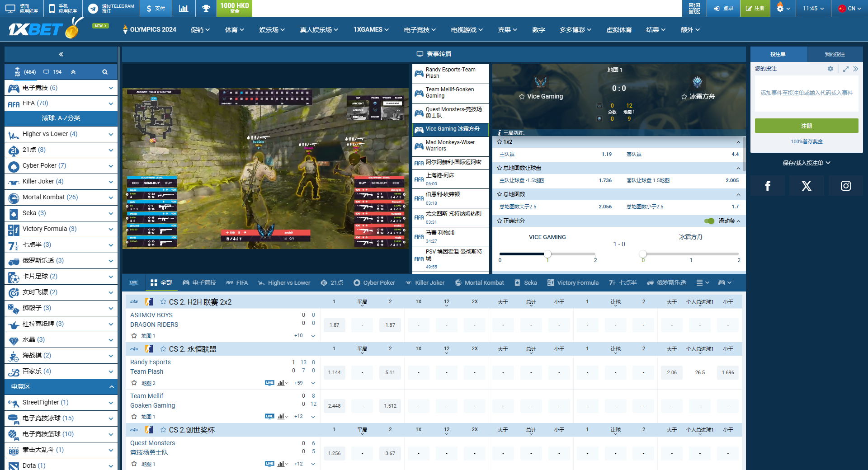Select the game controller filter icon
The height and width of the screenshot is (470, 868).
click(724, 282)
